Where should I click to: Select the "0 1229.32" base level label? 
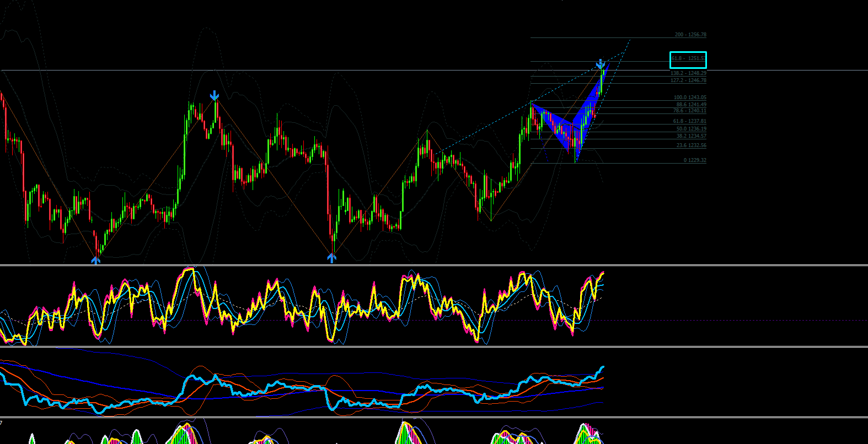pyautogui.click(x=695, y=160)
